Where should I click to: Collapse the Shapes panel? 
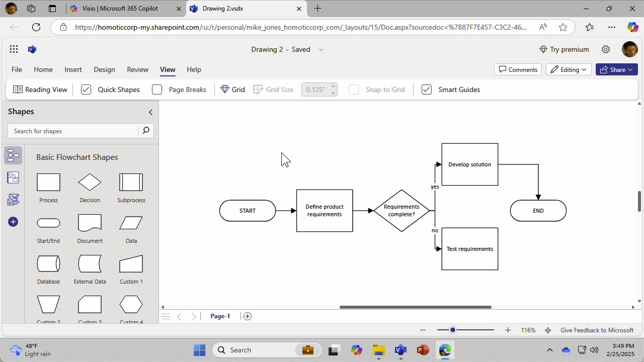pyautogui.click(x=150, y=112)
